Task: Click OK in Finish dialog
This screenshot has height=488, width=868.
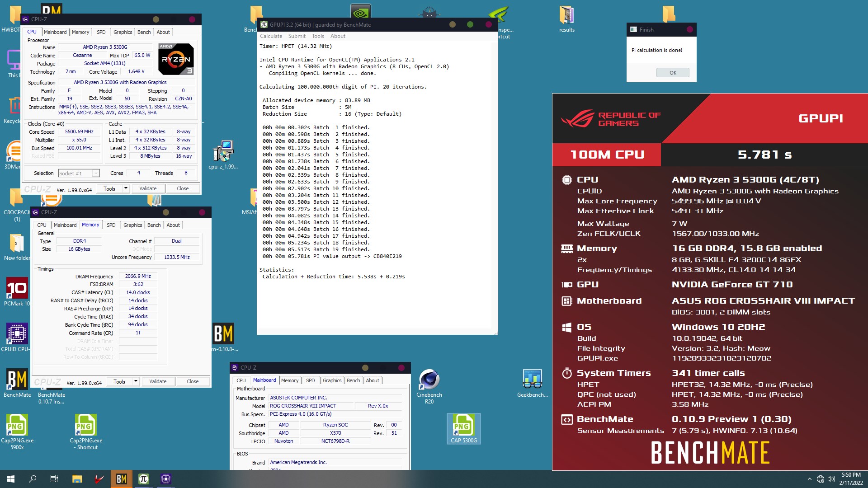Action: 673,73
